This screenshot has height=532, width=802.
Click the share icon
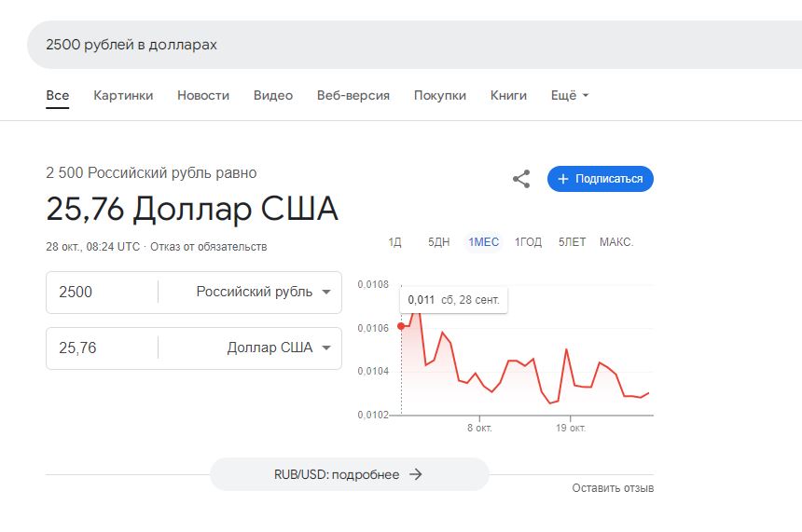coord(521,179)
